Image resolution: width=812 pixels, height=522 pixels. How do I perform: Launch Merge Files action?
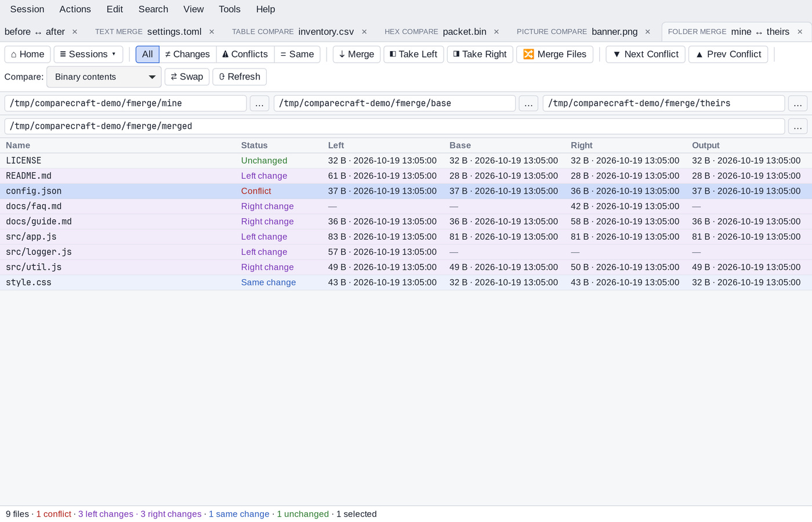554,54
